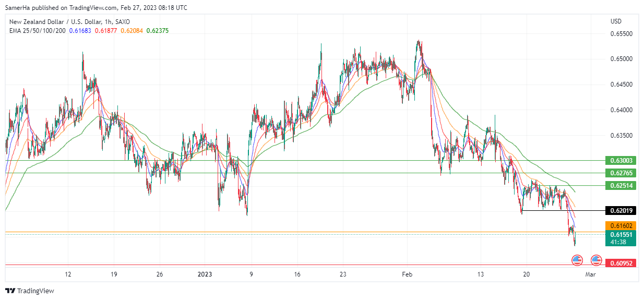Click the 2023 label on the time axis
Image resolution: width=644 pixels, height=300 pixels.
tap(206, 274)
